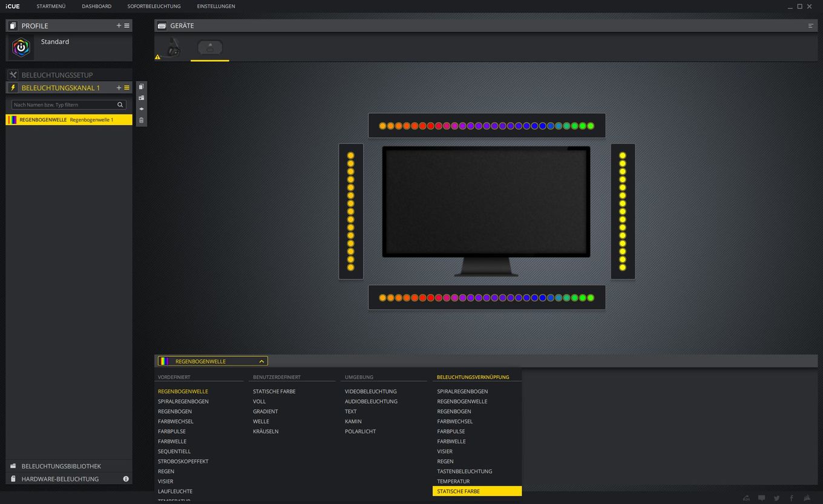Image resolution: width=823 pixels, height=504 pixels.
Task: Click the Beleuchtungskanal 1 lightning icon
Action: point(13,88)
